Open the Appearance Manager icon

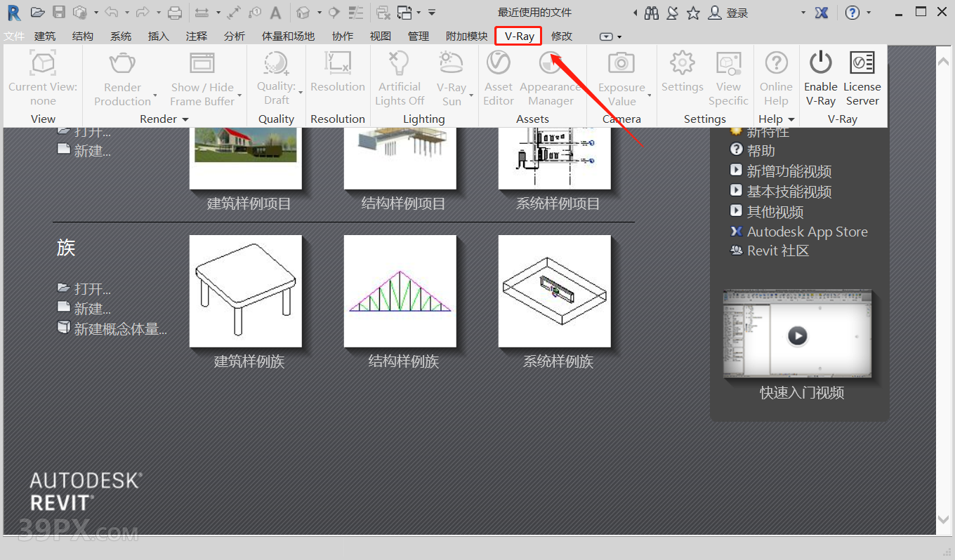(551, 63)
